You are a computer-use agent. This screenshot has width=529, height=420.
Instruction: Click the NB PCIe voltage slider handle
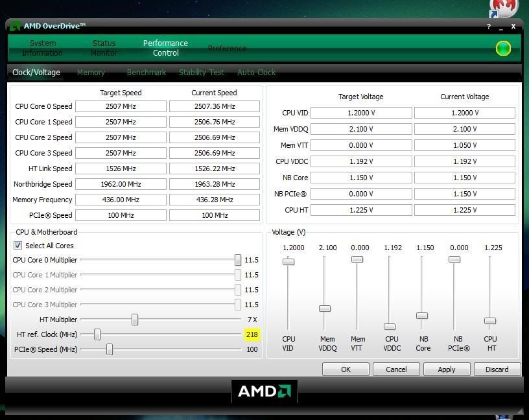pos(454,259)
